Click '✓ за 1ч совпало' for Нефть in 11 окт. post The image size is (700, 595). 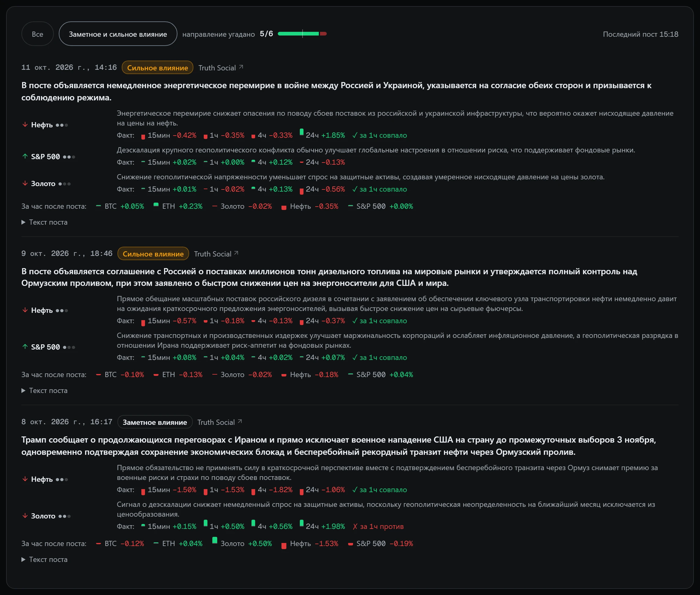coord(379,135)
